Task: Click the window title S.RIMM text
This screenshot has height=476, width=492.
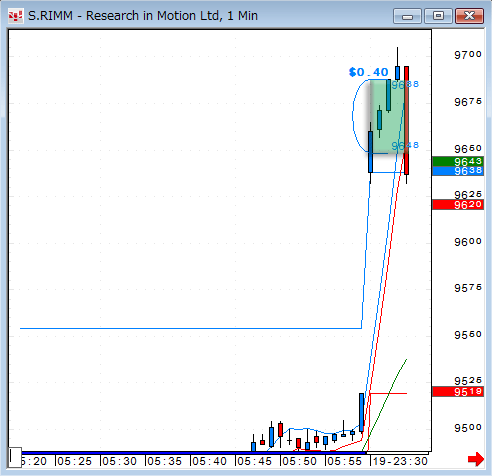Action: click(50, 16)
